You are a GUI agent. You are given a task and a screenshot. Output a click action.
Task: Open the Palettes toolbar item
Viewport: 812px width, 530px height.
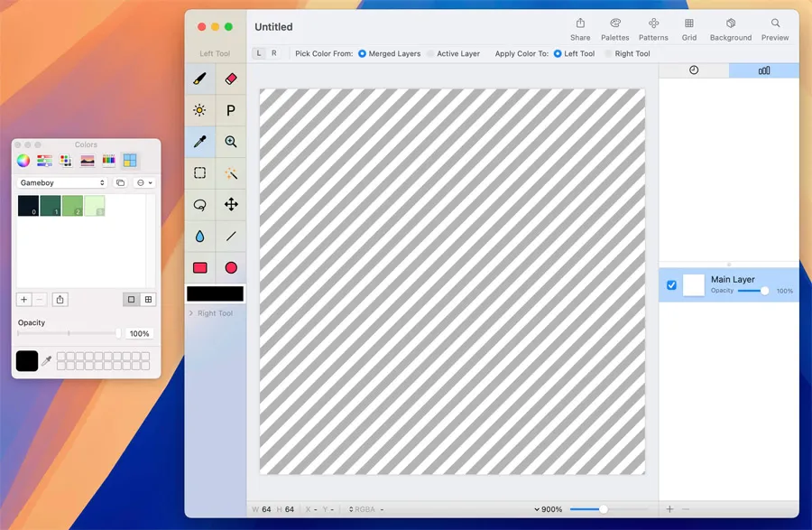point(615,29)
